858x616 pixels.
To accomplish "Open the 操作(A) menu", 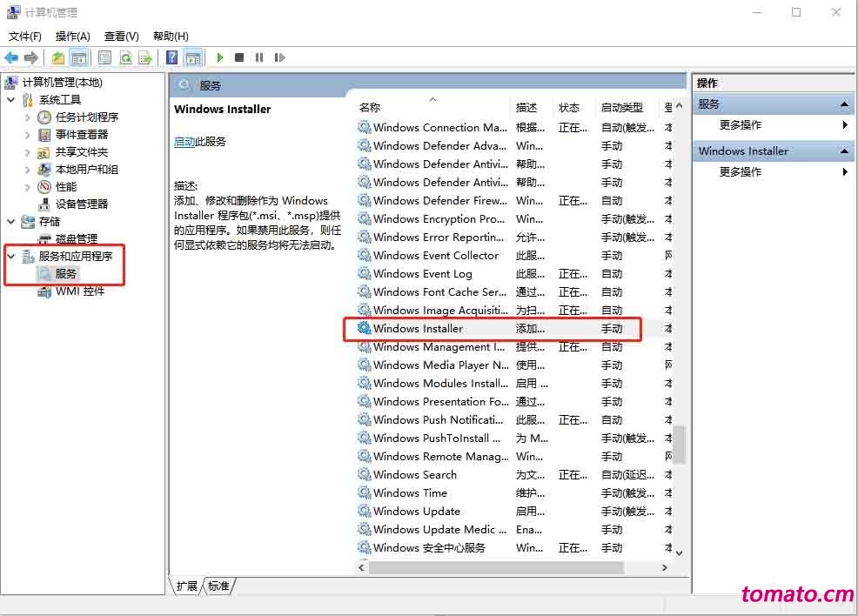I will point(73,36).
